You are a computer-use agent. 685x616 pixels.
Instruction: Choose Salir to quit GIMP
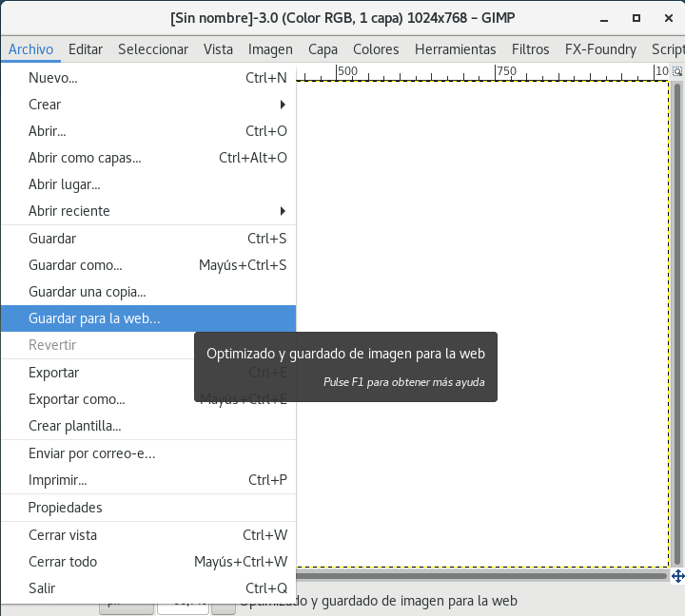pyautogui.click(x=42, y=588)
